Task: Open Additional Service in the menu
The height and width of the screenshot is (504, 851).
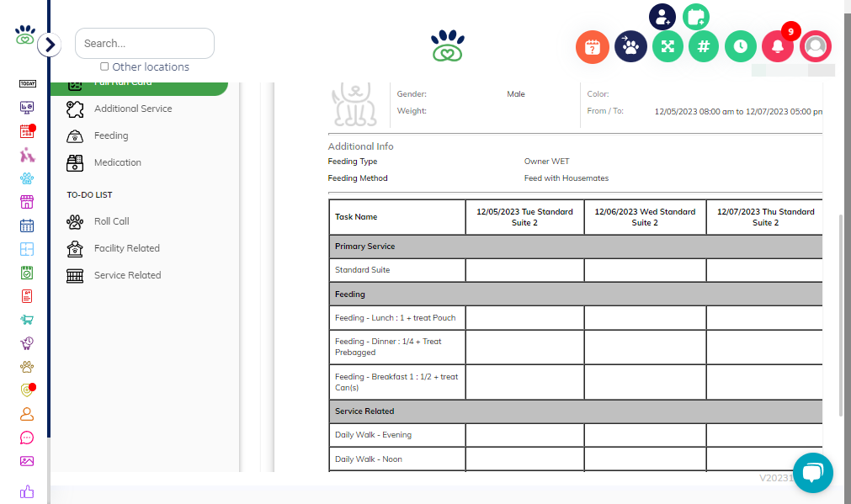Action: click(133, 109)
